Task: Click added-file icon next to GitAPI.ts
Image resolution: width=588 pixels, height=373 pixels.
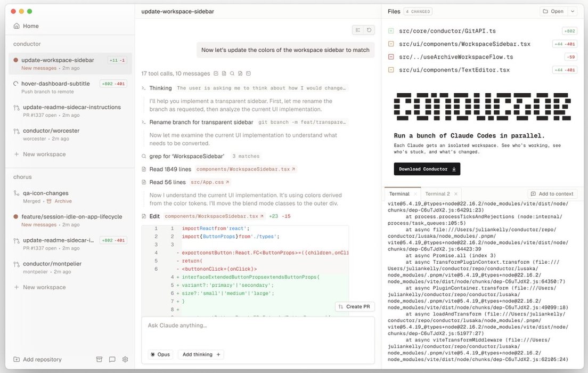Action: click(391, 31)
